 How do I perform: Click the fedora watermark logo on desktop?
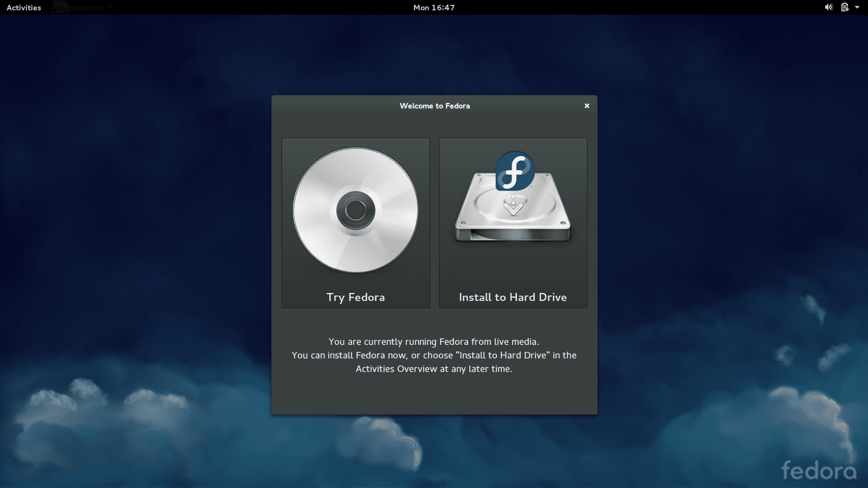click(818, 470)
